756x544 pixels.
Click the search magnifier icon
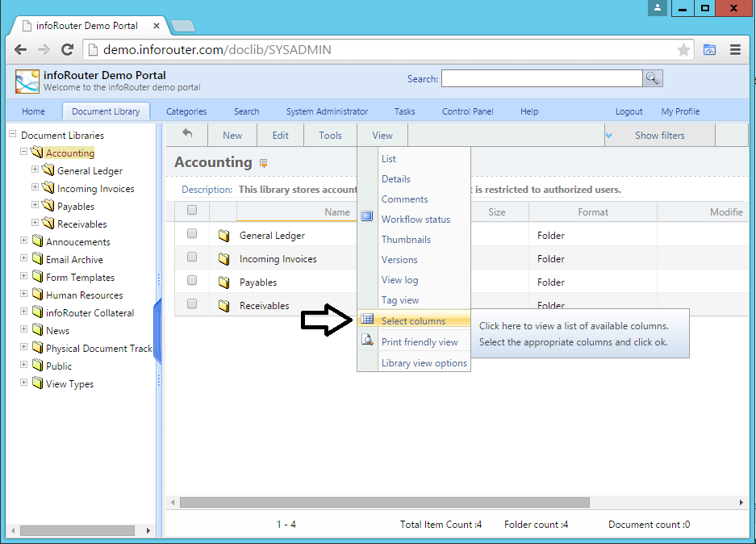[x=652, y=78]
